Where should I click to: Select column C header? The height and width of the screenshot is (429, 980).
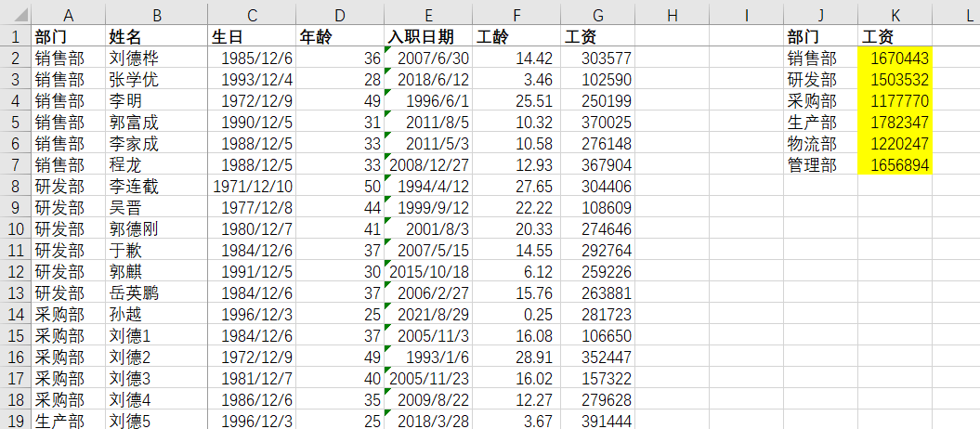click(x=252, y=14)
